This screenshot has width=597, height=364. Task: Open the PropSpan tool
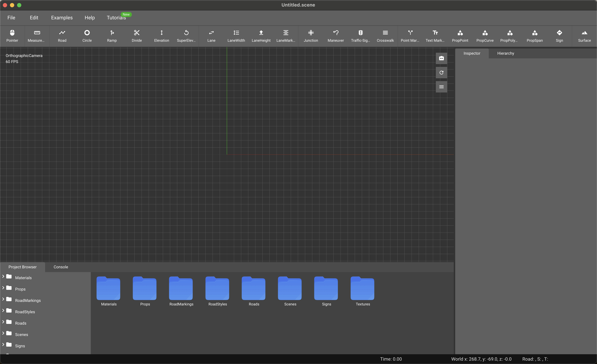pyautogui.click(x=535, y=36)
